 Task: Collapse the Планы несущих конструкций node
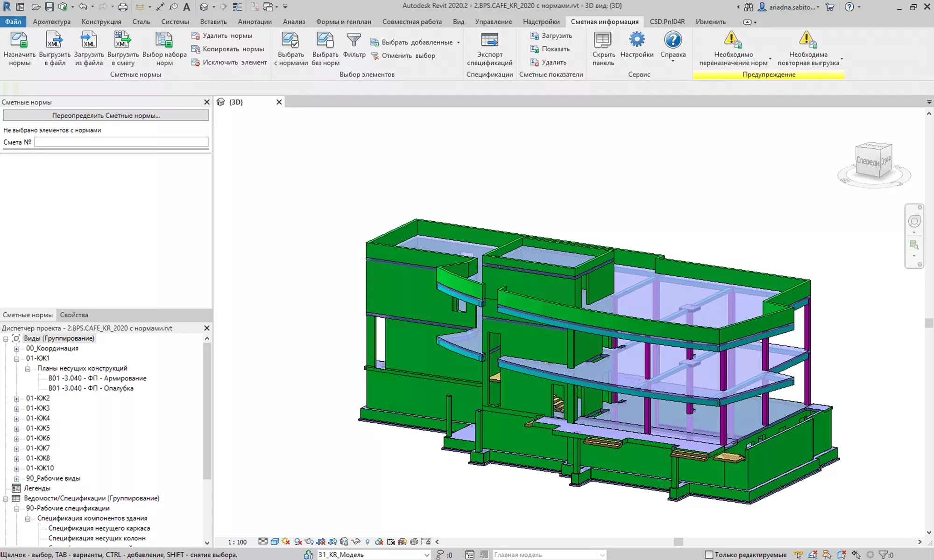pyautogui.click(x=28, y=369)
